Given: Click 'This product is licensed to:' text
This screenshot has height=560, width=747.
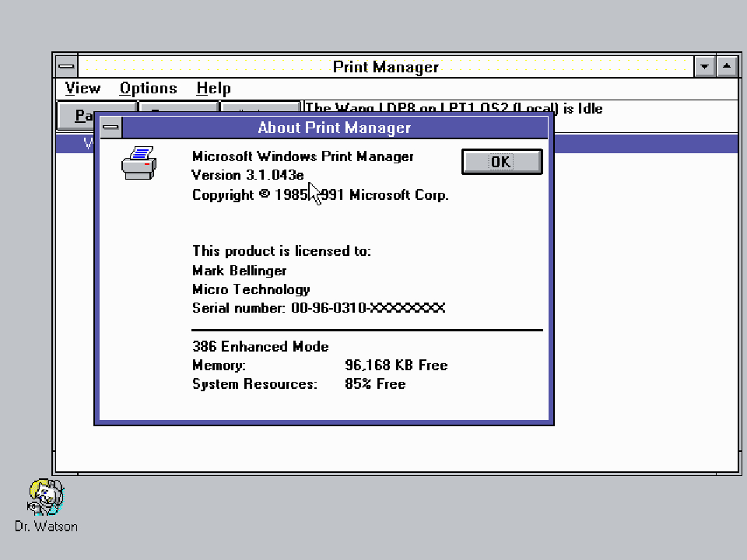Looking at the screenshot, I should click(x=282, y=251).
